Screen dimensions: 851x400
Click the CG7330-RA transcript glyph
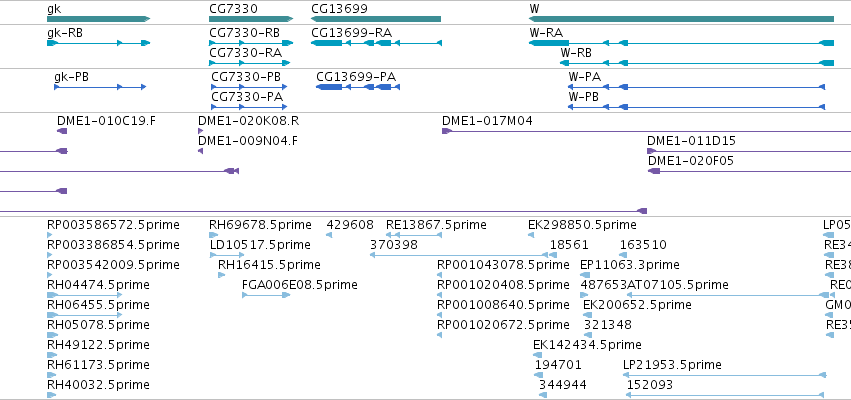pyautogui.click(x=250, y=63)
